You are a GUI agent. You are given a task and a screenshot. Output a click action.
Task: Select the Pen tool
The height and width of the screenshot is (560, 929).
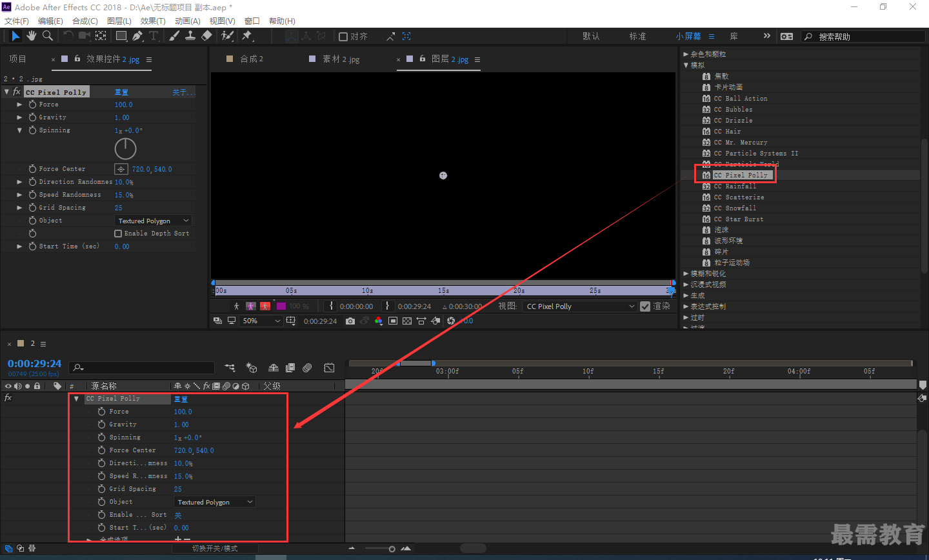(137, 36)
